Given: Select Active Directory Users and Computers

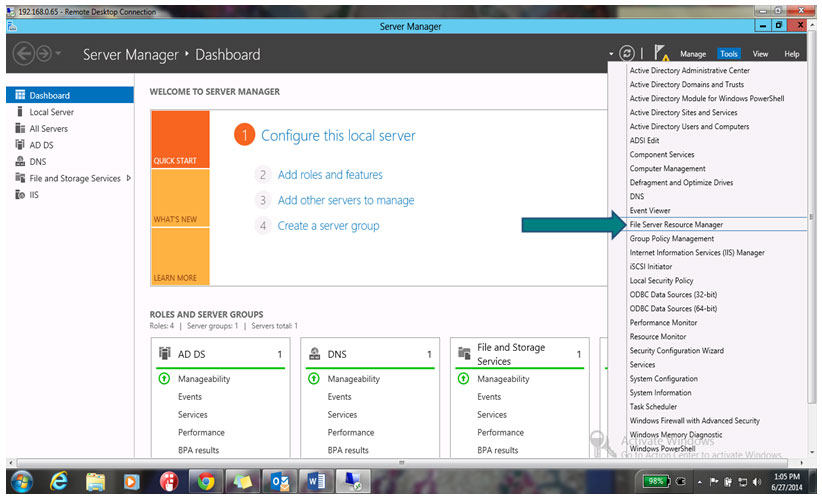Looking at the screenshot, I should [x=689, y=126].
